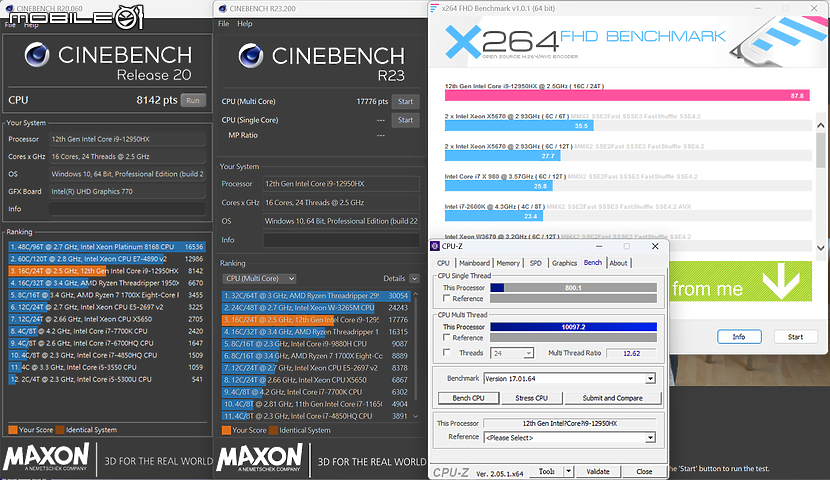Viewport: 830px width, 480px height.
Task: Click the Bench CPU button
Action: pyautogui.click(x=468, y=398)
